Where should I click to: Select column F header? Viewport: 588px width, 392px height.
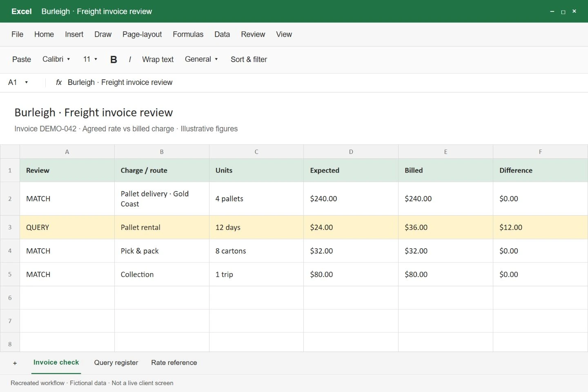pyautogui.click(x=540, y=152)
